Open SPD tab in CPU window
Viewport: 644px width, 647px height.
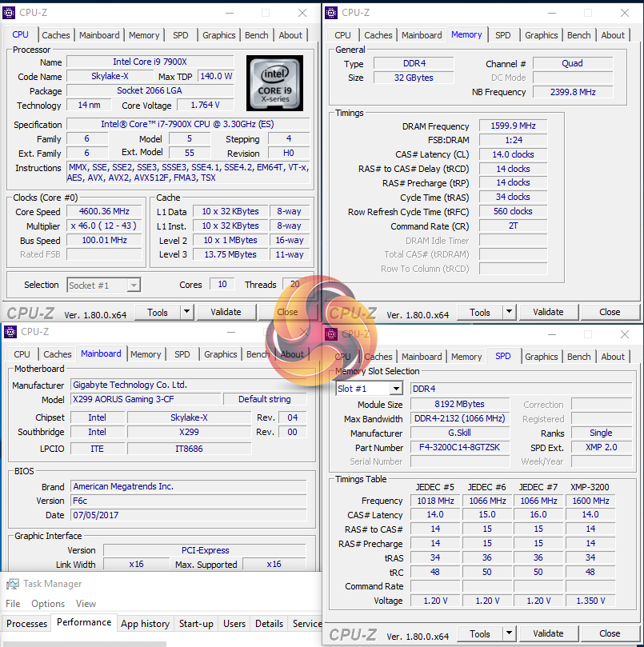click(x=181, y=35)
